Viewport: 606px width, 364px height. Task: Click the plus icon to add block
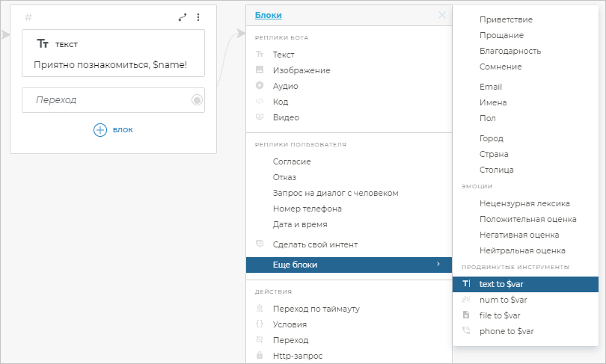100,130
